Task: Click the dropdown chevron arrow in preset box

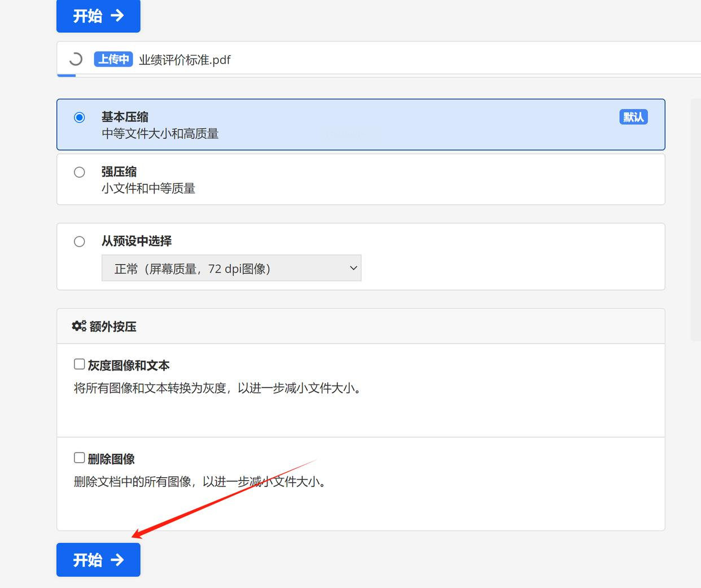Action: click(x=353, y=268)
